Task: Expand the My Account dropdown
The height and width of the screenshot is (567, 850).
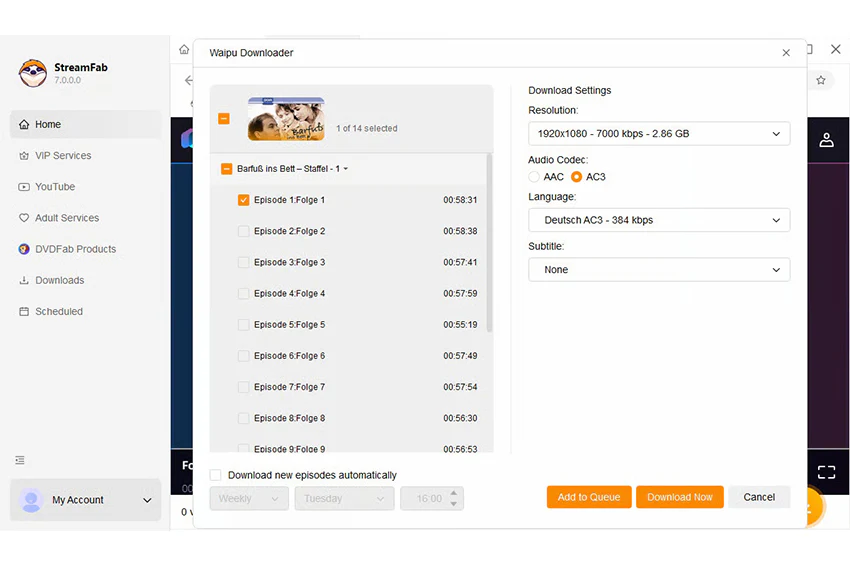Action: (x=147, y=500)
